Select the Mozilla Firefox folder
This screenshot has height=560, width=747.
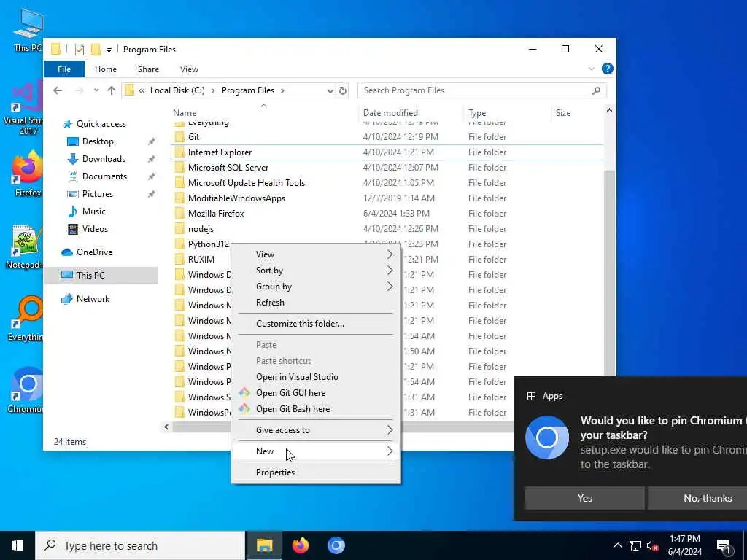[387, 214]
